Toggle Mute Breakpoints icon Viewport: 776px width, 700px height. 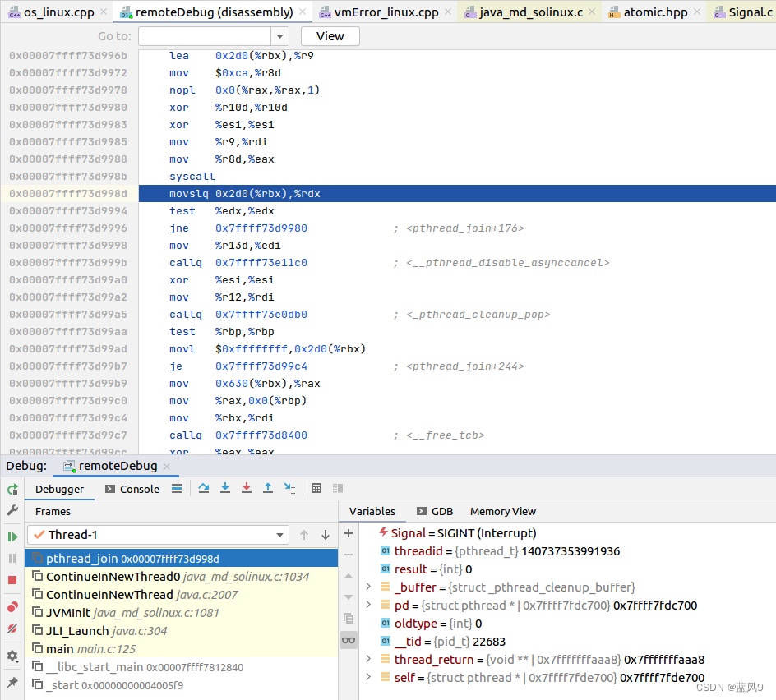(x=12, y=629)
